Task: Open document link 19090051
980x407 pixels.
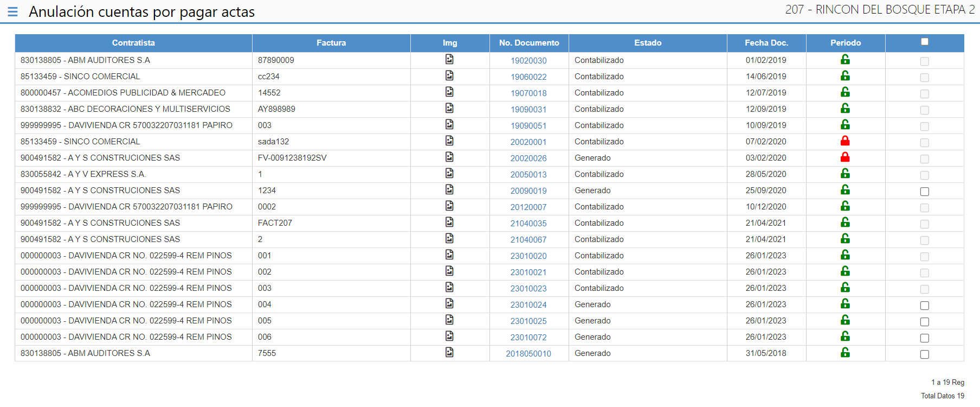Action: (528, 126)
